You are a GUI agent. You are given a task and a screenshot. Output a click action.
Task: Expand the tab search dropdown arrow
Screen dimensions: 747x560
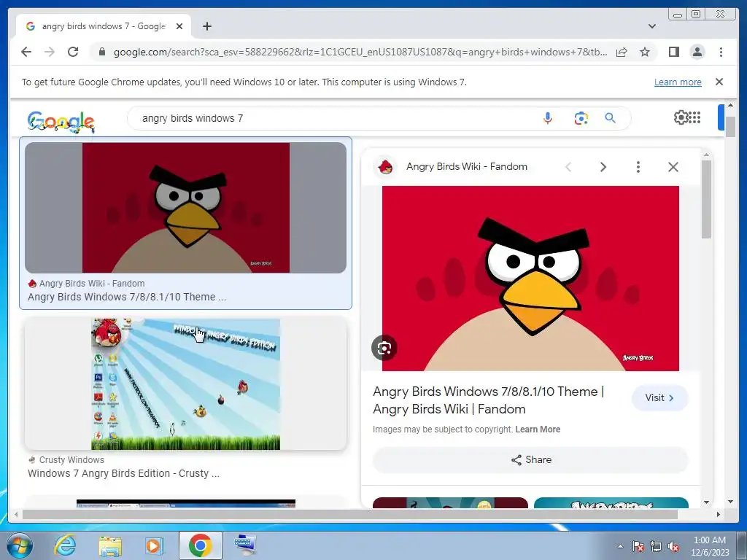(652, 26)
